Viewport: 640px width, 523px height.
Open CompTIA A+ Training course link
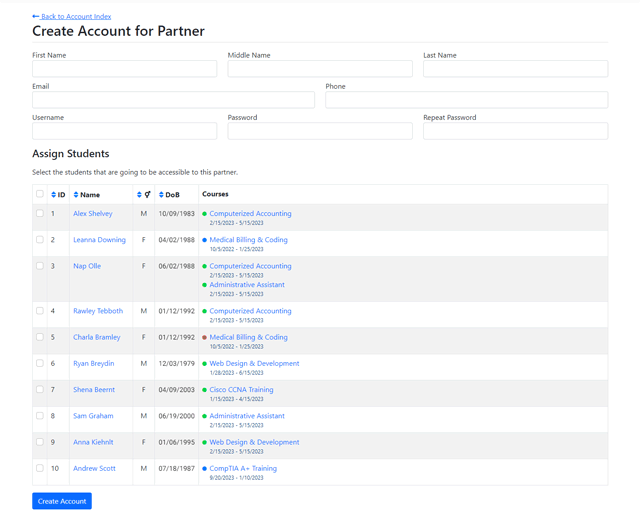pos(243,468)
